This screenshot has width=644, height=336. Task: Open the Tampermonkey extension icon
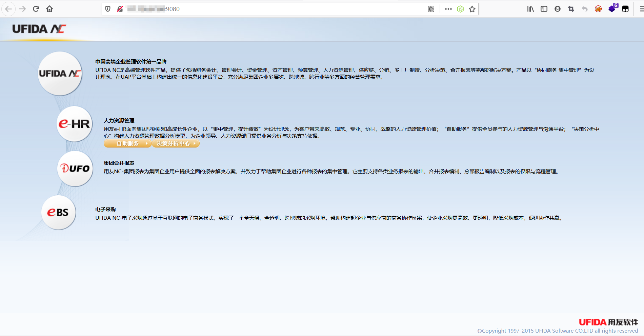625,9
